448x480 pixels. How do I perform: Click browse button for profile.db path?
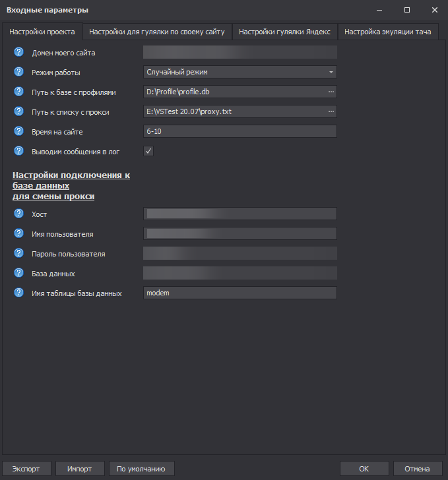click(331, 92)
